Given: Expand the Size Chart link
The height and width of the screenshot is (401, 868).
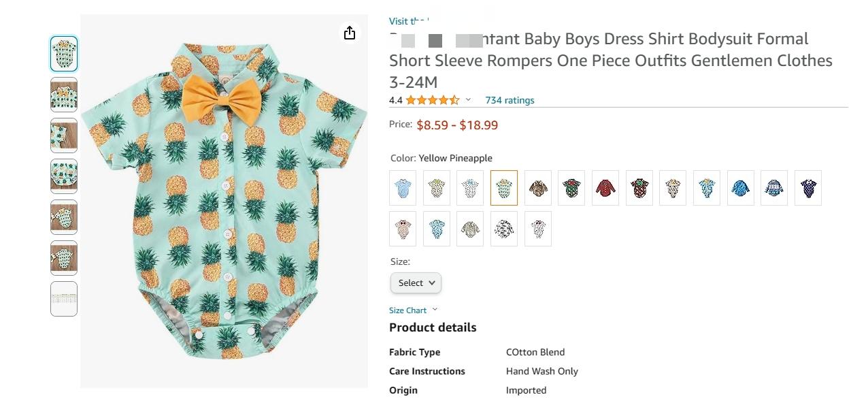Looking at the screenshot, I should [x=414, y=310].
